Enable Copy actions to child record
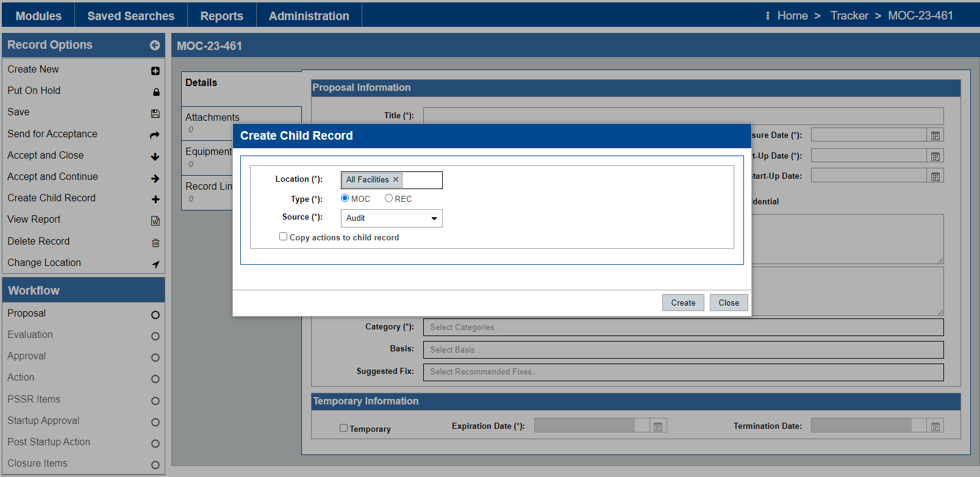The image size is (980, 477). [x=283, y=237]
